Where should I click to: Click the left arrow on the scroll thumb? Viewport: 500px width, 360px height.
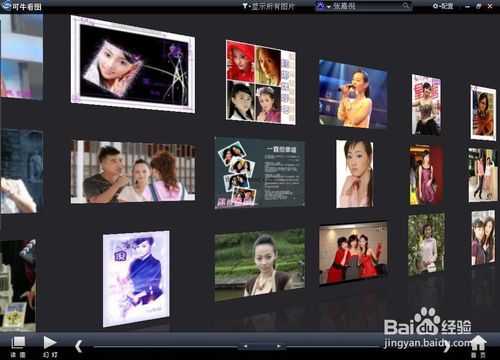point(245,346)
